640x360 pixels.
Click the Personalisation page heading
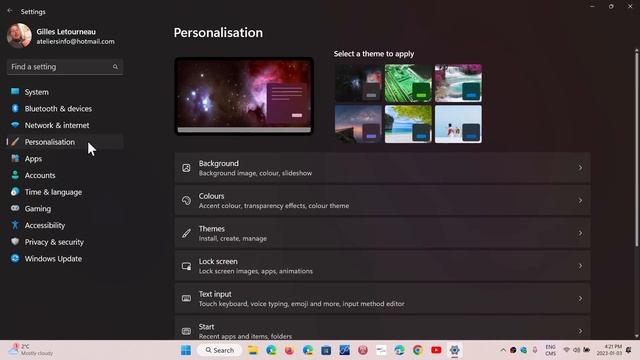pyautogui.click(x=218, y=33)
